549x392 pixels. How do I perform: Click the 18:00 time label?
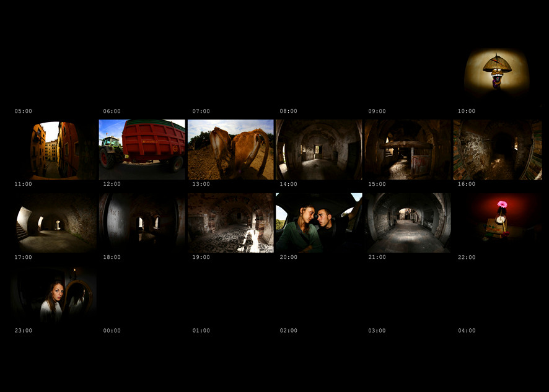pos(112,257)
